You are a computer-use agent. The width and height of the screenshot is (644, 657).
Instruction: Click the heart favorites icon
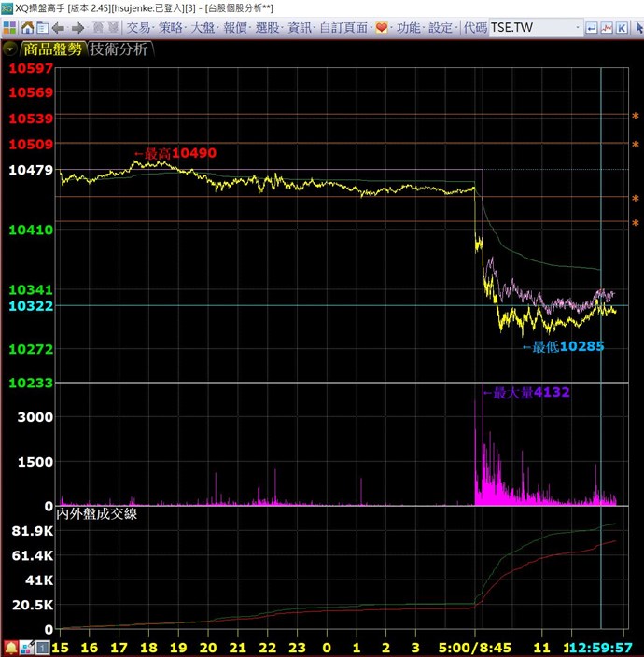(x=381, y=28)
